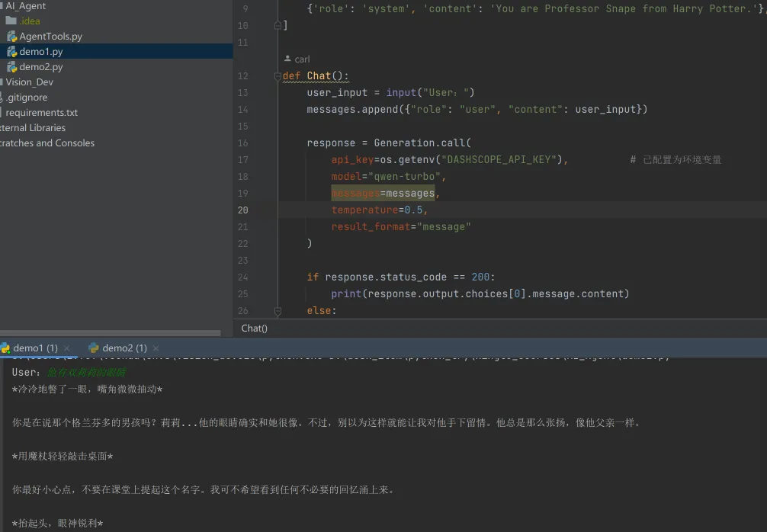This screenshot has height=532, width=767.
Task: Click the print statement on line 25
Action: click(480, 294)
